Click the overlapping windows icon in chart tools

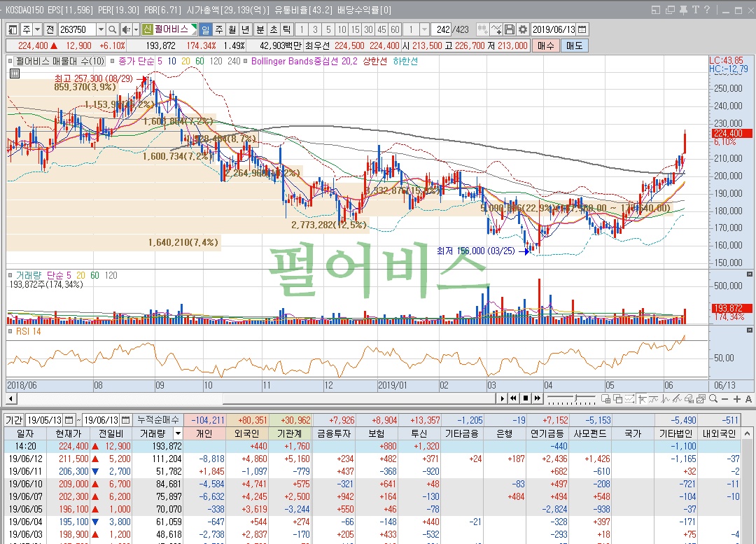[617, 398]
